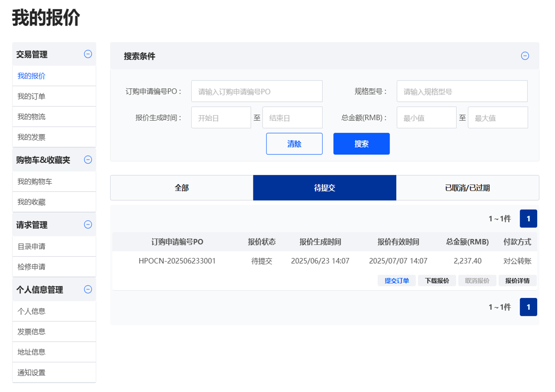Collapse the 搜索条件 panel
Viewport: 555px width, 392px height.
tap(525, 56)
